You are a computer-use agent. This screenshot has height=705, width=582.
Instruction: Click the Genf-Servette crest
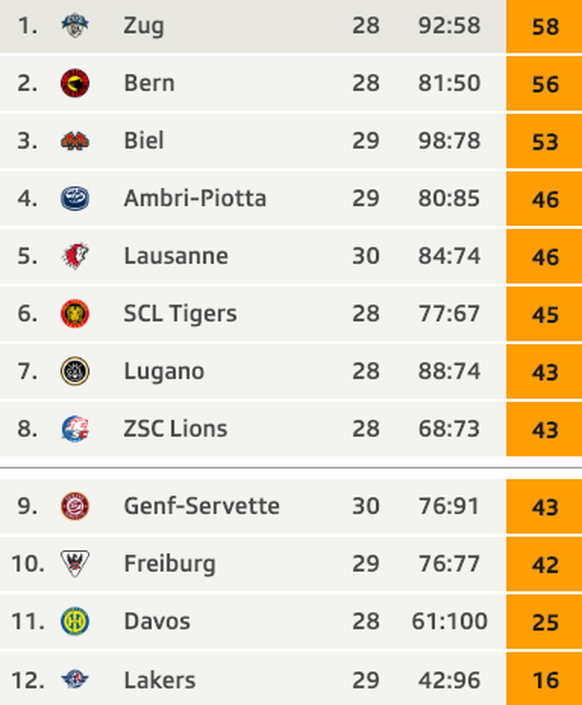75,506
